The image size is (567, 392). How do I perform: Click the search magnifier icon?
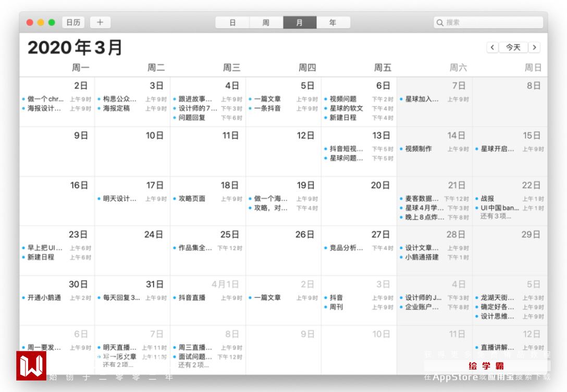(440, 22)
